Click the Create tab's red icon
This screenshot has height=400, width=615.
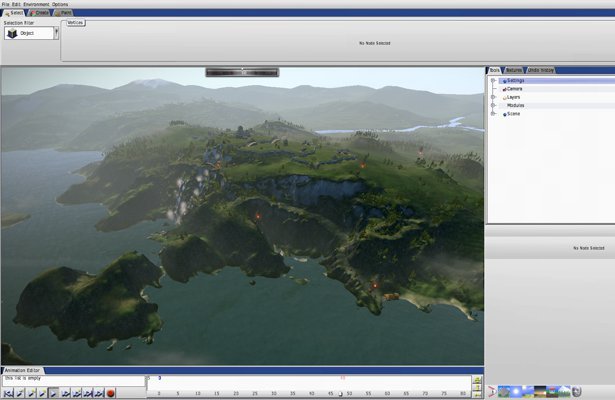pyautogui.click(x=33, y=13)
